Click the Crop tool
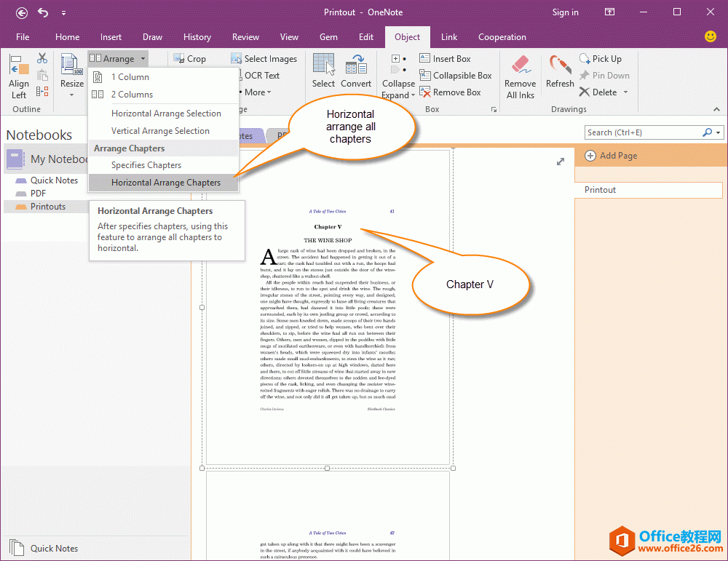Screen dimensions: 728x561 click(189, 58)
